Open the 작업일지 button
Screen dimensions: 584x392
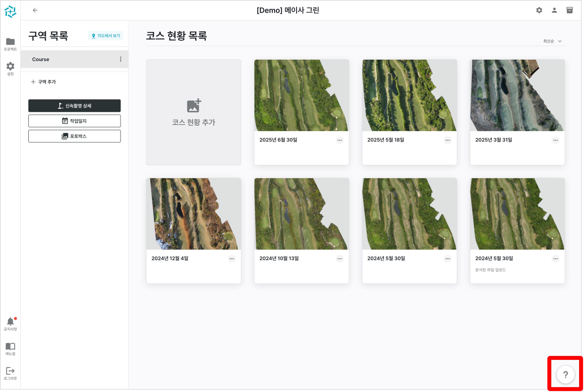click(75, 121)
